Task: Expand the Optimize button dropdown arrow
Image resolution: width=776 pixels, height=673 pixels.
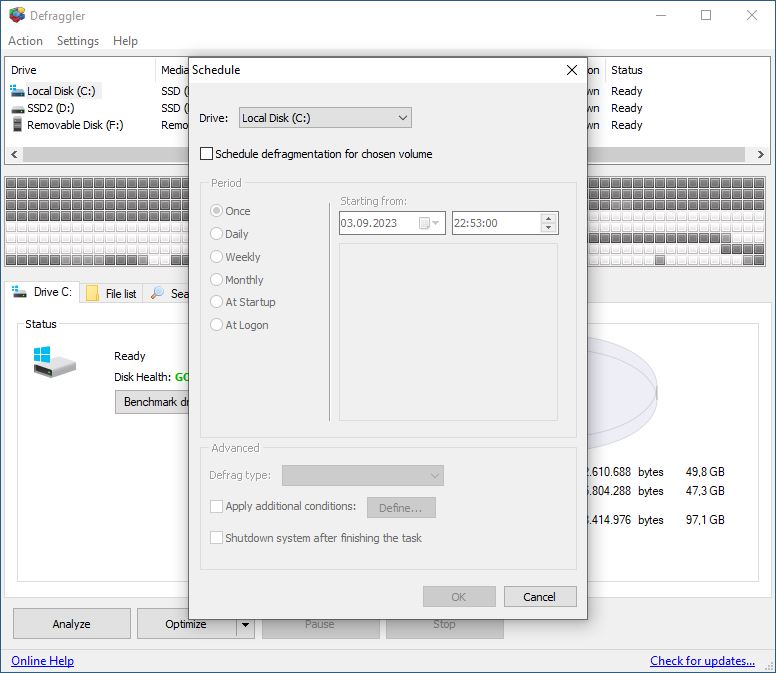Action: click(x=245, y=625)
